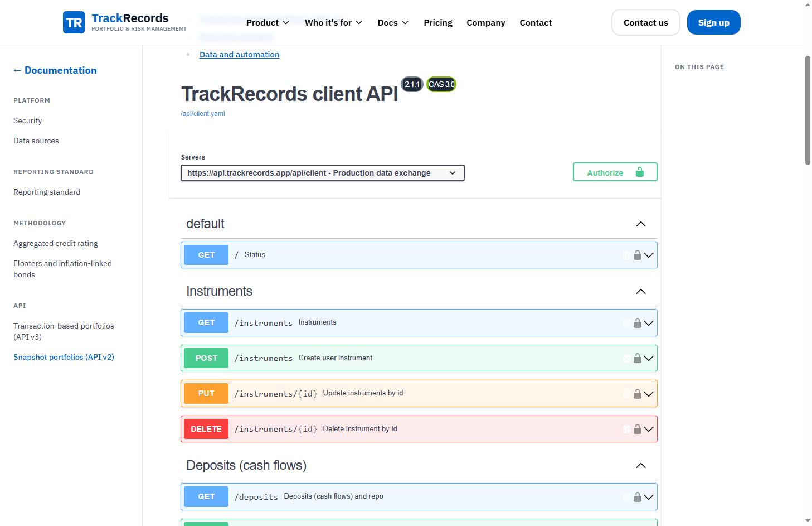Screen dimensions: 812x526
Task: Copy the Status endpoint path to clipboard
Action: click(x=627, y=255)
